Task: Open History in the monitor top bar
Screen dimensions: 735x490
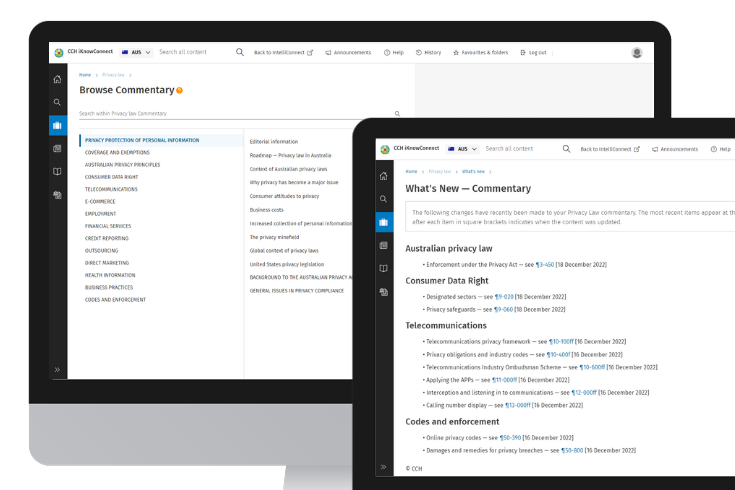Action: [x=427, y=52]
